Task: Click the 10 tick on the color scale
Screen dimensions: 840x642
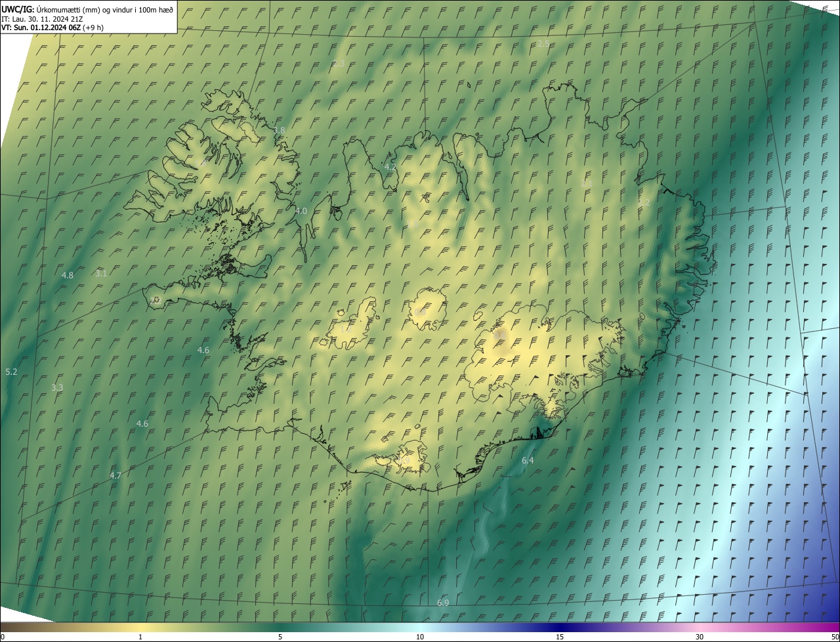Action: pos(420,637)
